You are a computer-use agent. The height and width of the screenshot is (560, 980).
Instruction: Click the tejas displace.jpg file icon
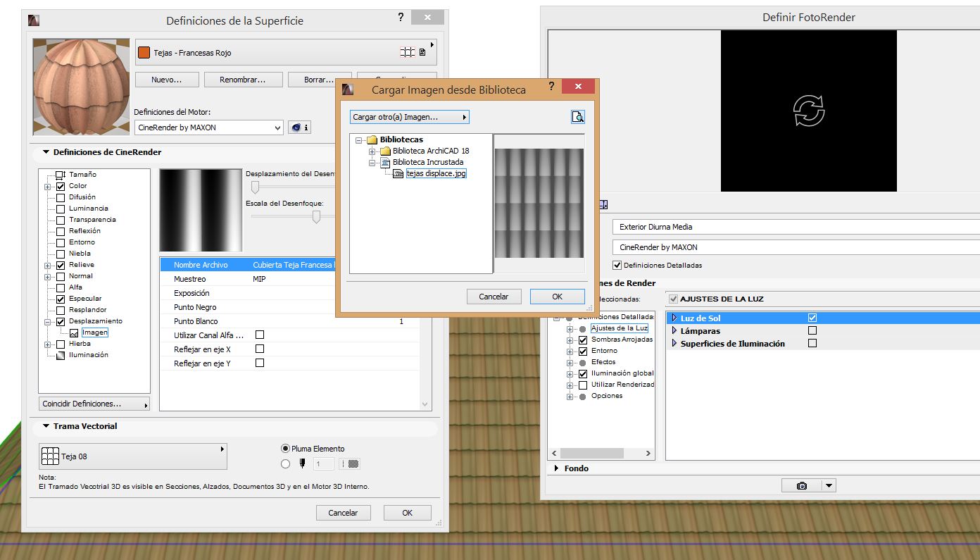click(x=398, y=173)
